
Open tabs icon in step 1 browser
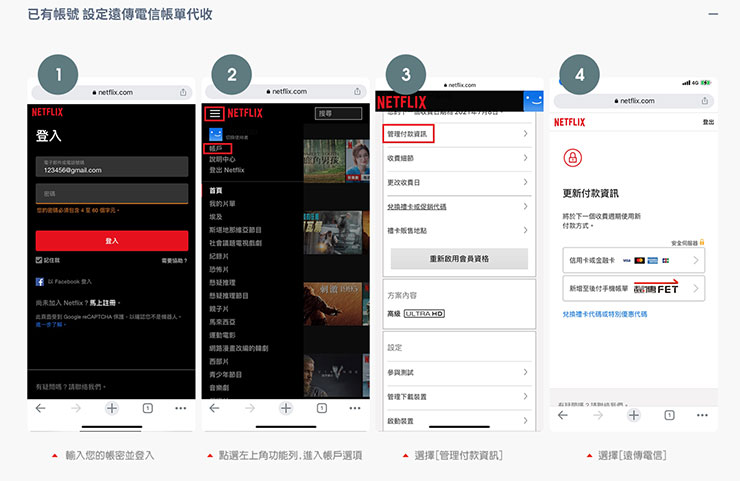coord(148,408)
